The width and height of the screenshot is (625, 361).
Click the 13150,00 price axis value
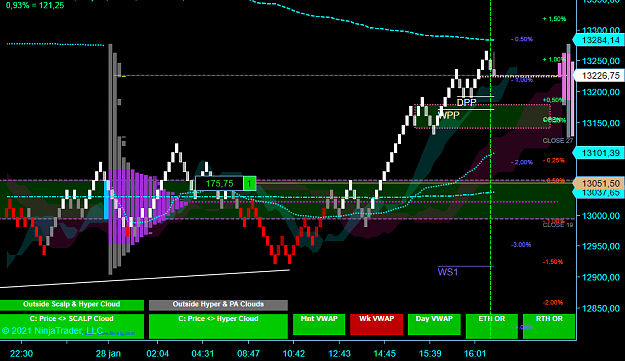[x=601, y=123]
